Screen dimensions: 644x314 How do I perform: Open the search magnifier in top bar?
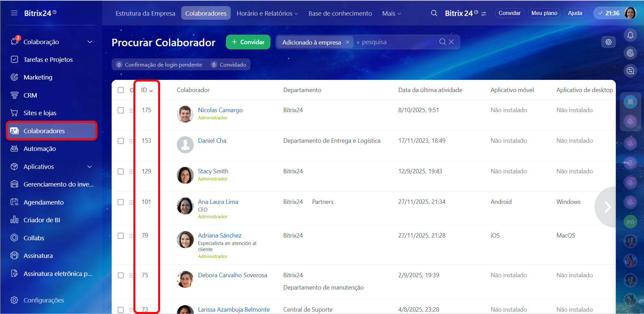pos(434,13)
